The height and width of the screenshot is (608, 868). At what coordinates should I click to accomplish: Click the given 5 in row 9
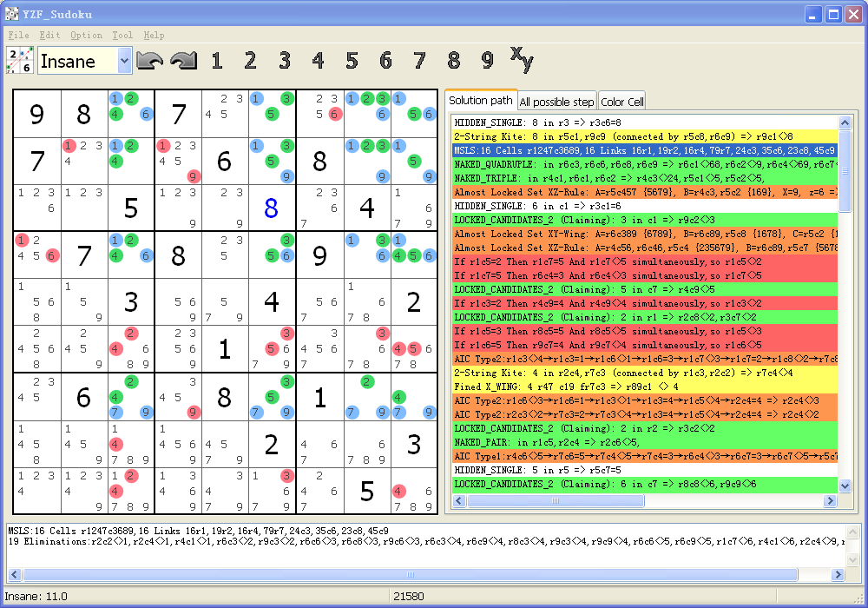pyautogui.click(x=367, y=491)
